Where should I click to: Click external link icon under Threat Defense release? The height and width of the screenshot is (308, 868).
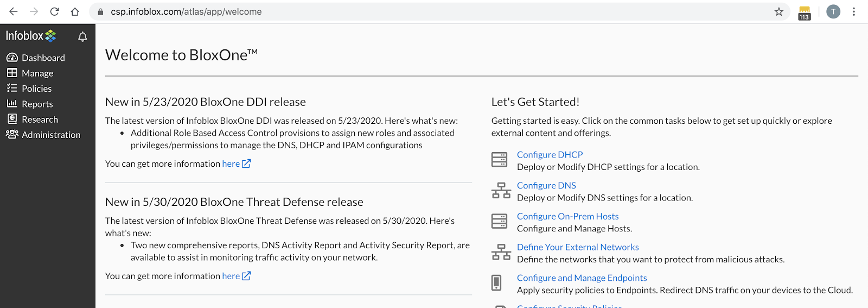(246, 276)
